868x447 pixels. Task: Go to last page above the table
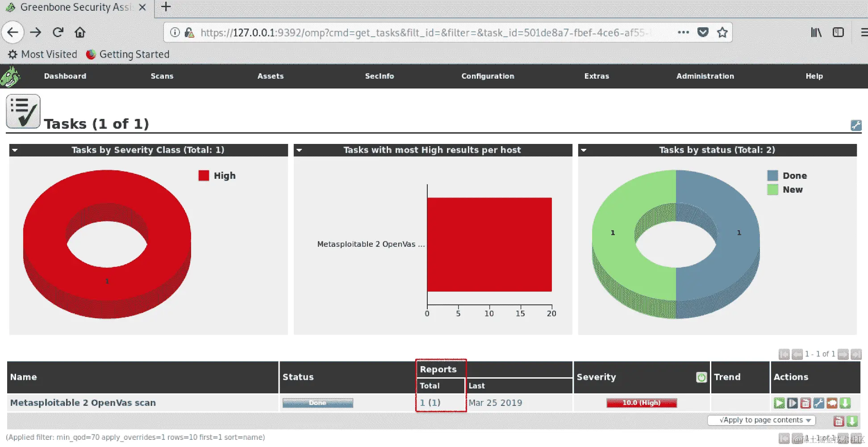[x=856, y=354]
